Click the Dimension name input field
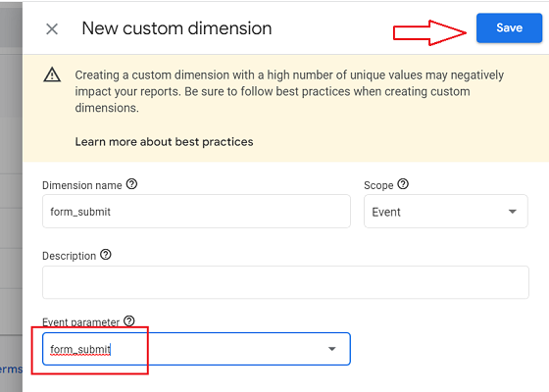The image size is (549, 392). (196, 212)
